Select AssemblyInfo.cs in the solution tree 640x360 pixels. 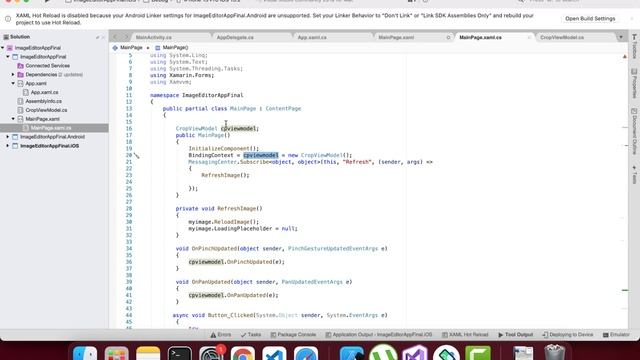(x=43, y=101)
